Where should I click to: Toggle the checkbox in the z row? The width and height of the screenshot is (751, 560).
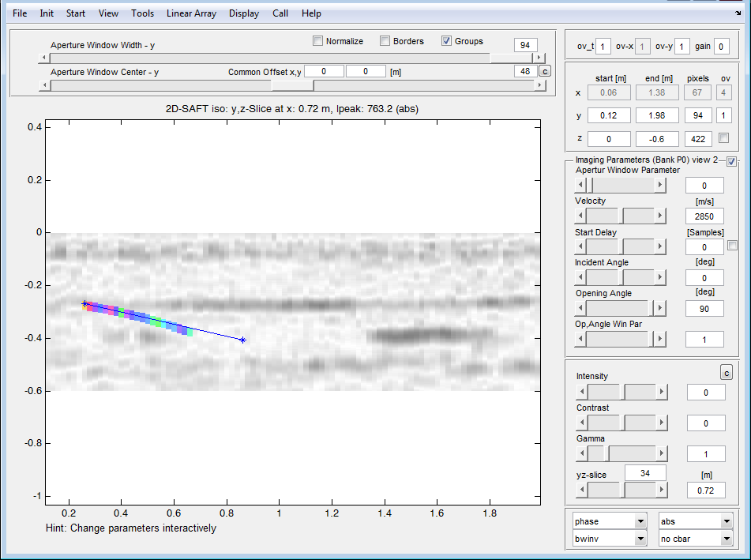(x=723, y=138)
